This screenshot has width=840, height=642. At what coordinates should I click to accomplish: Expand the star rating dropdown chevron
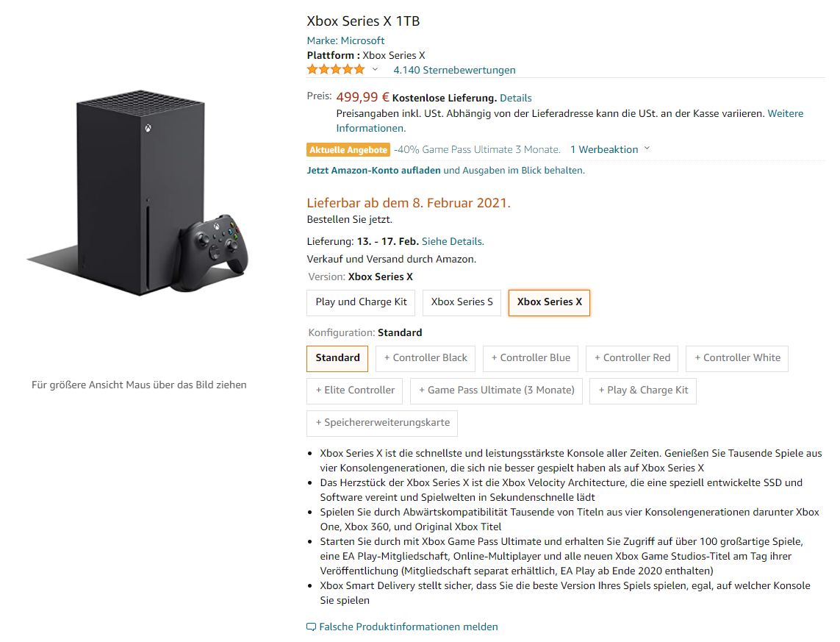(375, 70)
